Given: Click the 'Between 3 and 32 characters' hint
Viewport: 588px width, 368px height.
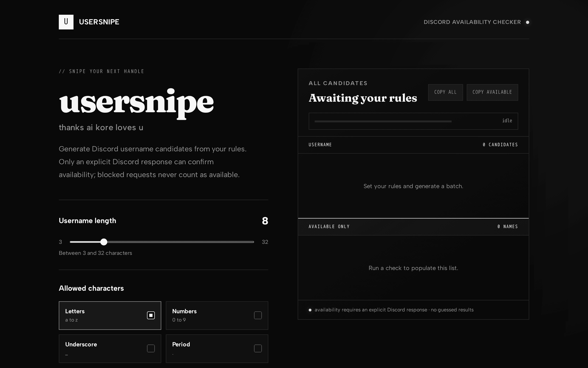Looking at the screenshot, I should [x=96, y=253].
